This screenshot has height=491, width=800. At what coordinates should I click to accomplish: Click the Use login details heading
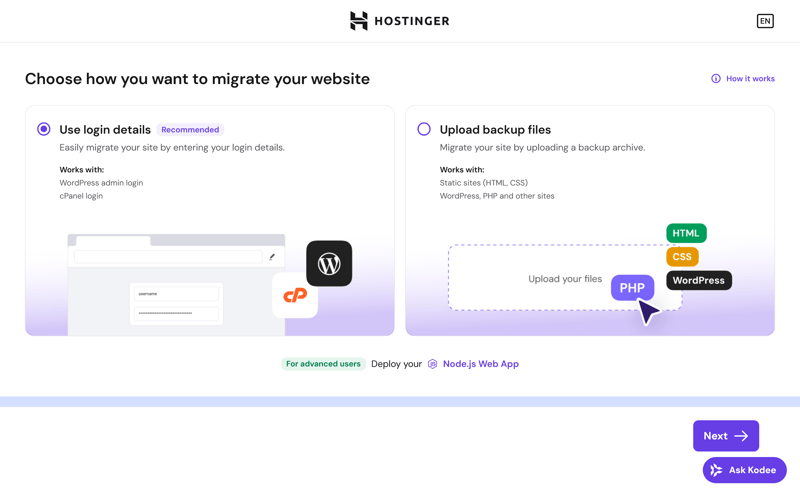pyautogui.click(x=105, y=130)
